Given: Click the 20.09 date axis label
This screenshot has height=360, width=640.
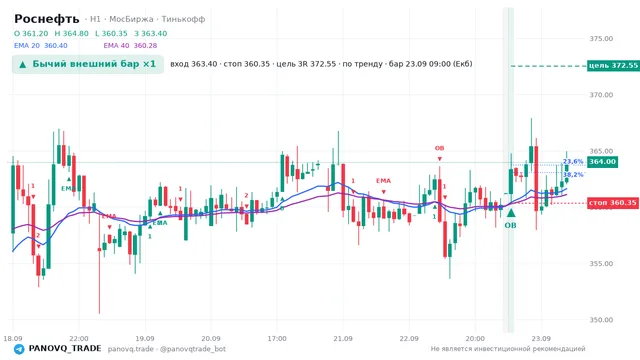Looking at the screenshot, I should click(211, 339).
